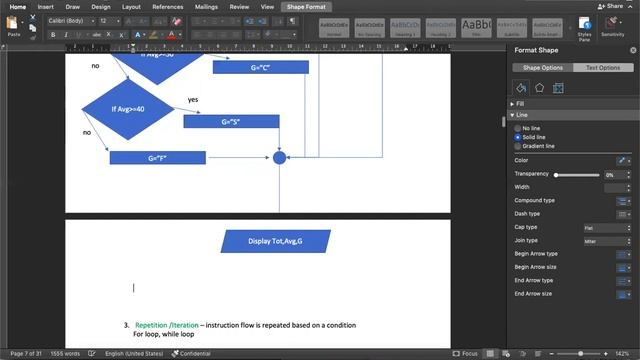
Task: Open the Mailings ribbon tab
Action: (x=206, y=7)
